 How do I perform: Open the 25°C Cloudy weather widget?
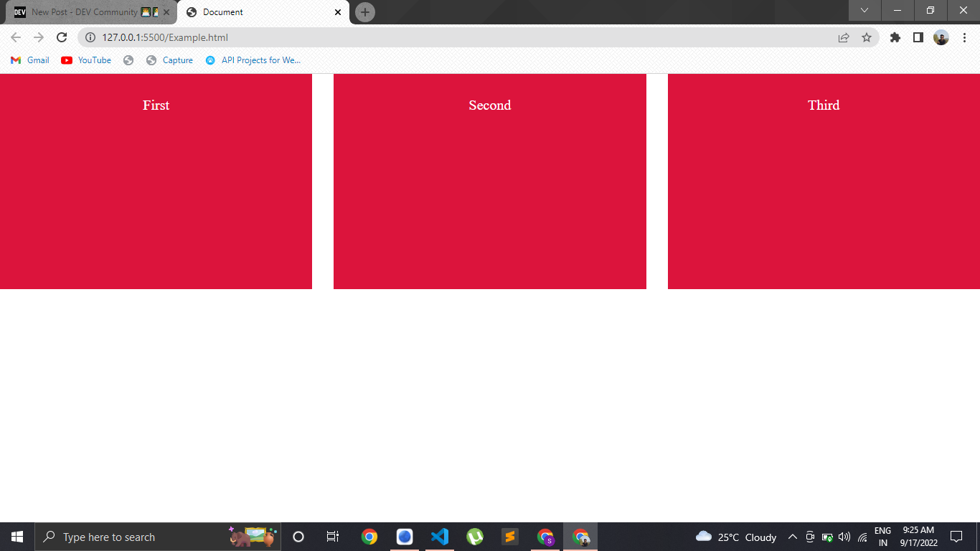click(x=736, y=537)
